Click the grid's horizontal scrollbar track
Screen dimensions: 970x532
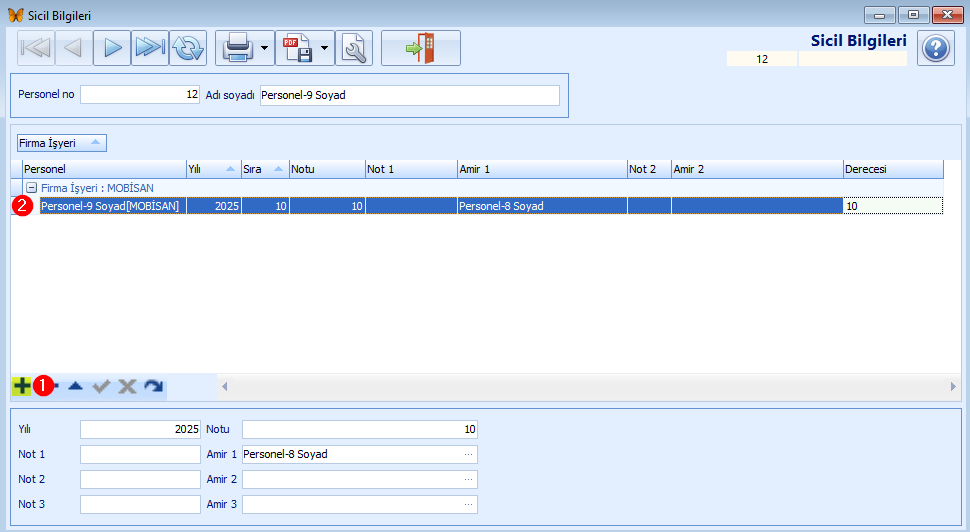[x=588, y=386]
